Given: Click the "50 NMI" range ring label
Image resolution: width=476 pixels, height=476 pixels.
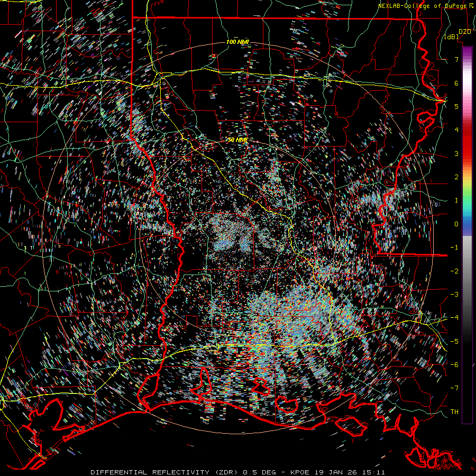Looking at the screenshot, I should [237, 140].
